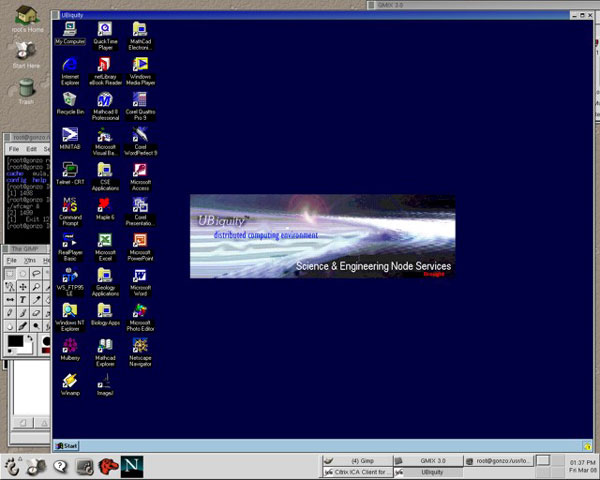Open GIMP File menu
Image resolution: width=600 pixels, height=480 pixels.
click(11, 260)
